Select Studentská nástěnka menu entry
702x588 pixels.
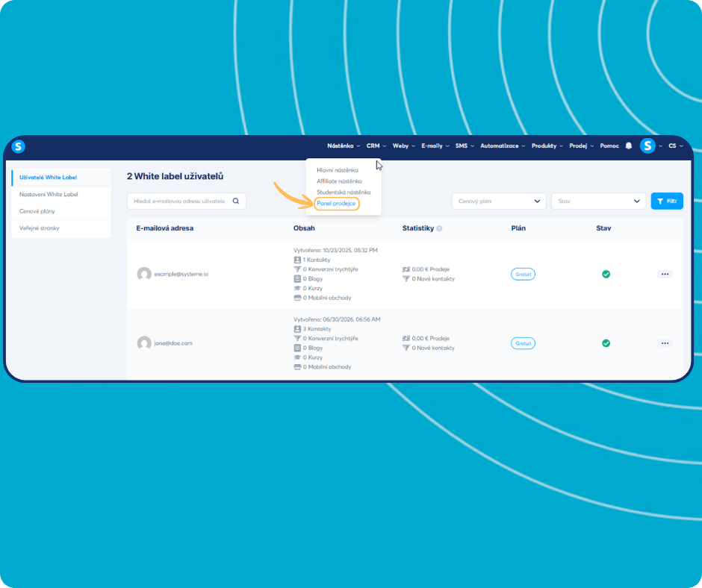click(344, 193)
